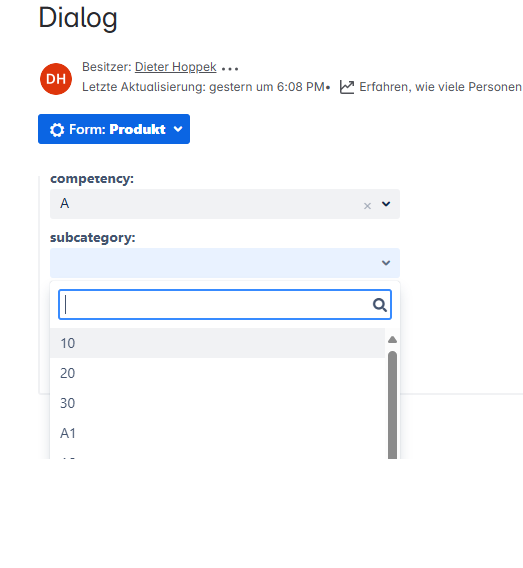Select option 20 in the list
Viewport: 523px width, 568px height.
pyautogui.click(x=217, y=373)
